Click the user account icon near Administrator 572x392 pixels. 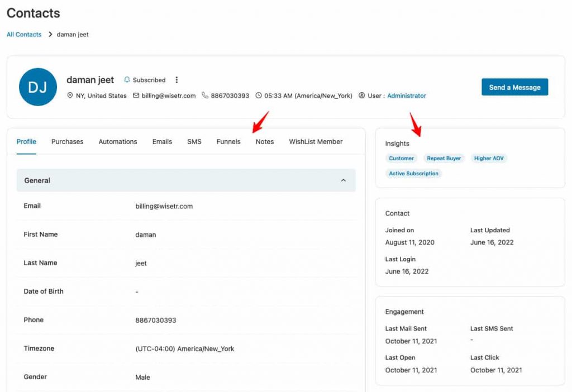pyautogui.click(x=361, y=95)
